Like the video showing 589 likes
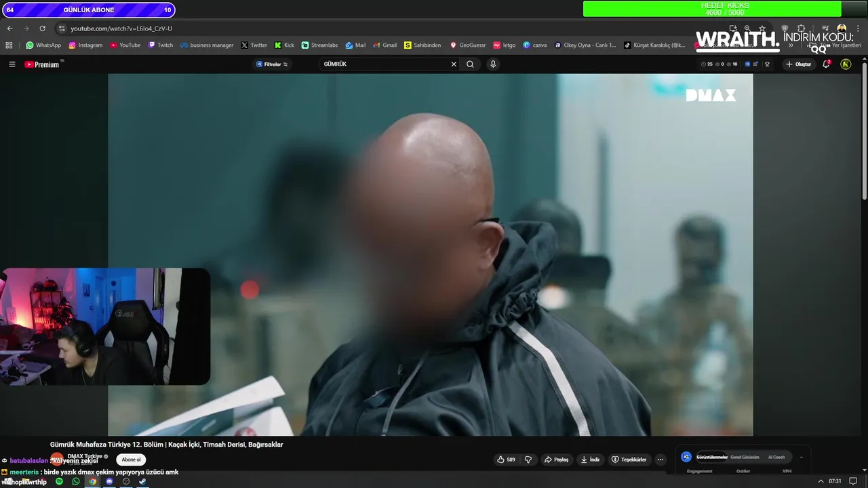Viewport: 868px width, 488px height. (506, 460)
